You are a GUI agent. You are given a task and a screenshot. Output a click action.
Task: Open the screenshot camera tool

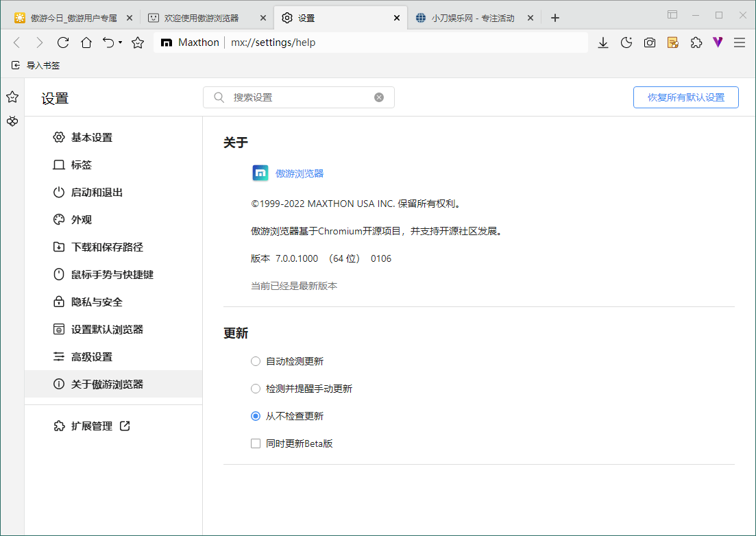click(650, 42)
